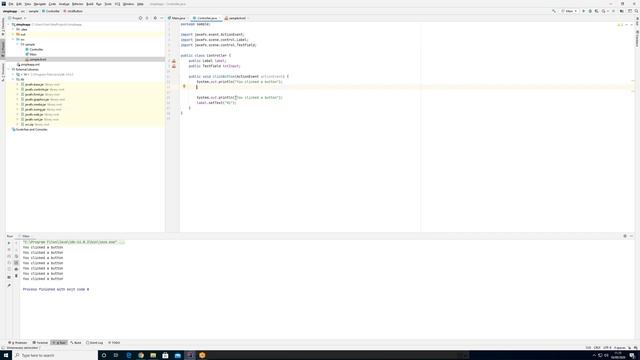
Task: Open the Code menu
Action: click(52, 4)
